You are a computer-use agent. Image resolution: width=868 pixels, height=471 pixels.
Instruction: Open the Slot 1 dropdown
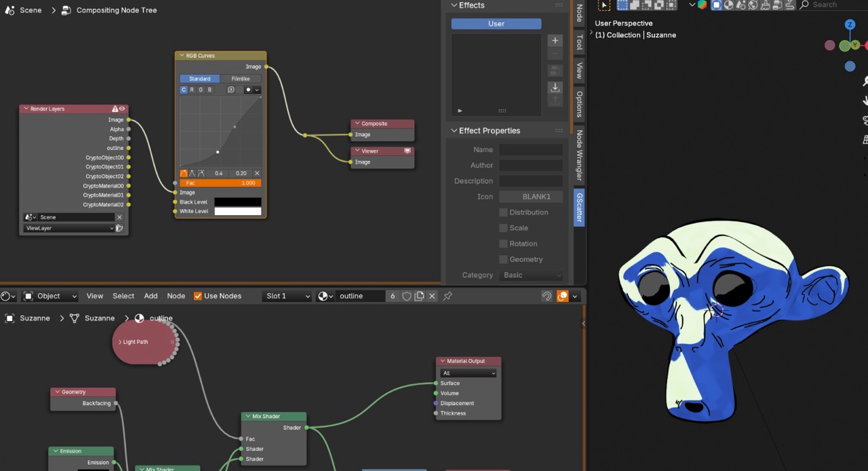(288, 296)
